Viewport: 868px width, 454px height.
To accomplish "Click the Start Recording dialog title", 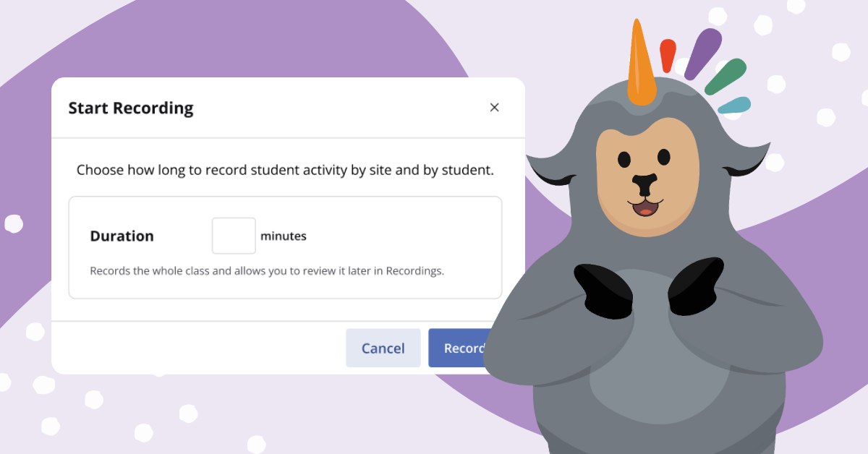I will coord(131,108).
